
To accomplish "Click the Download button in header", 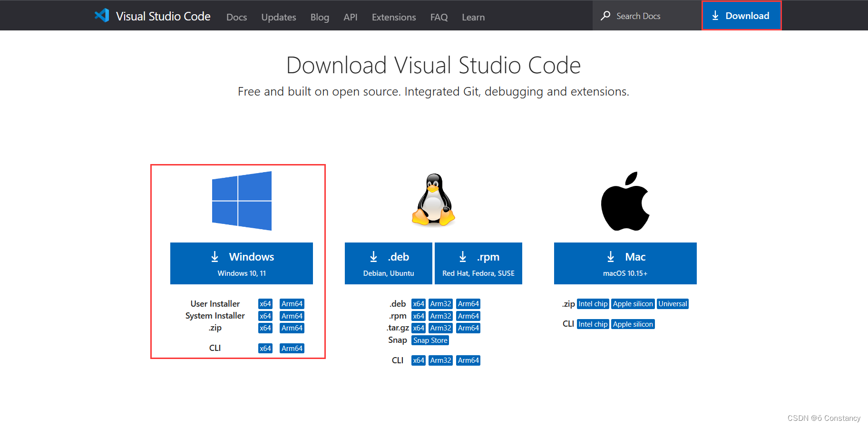I will point(741,16).
